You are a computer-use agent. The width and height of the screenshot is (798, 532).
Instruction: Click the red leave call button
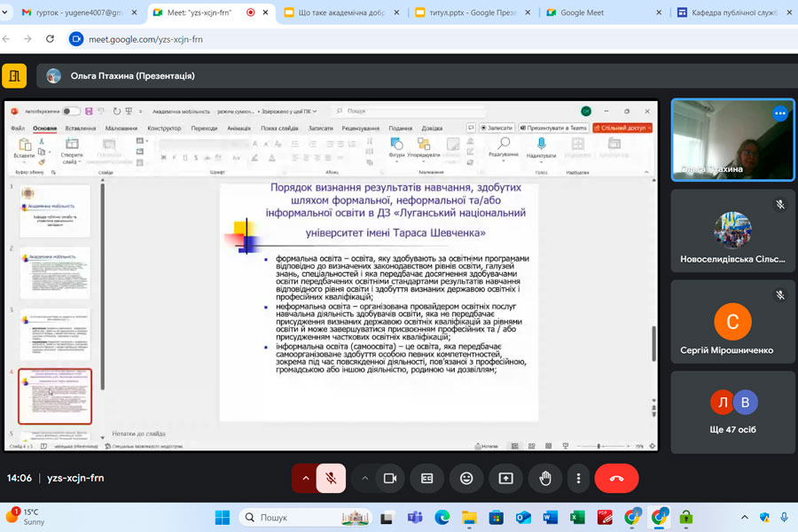617,478
